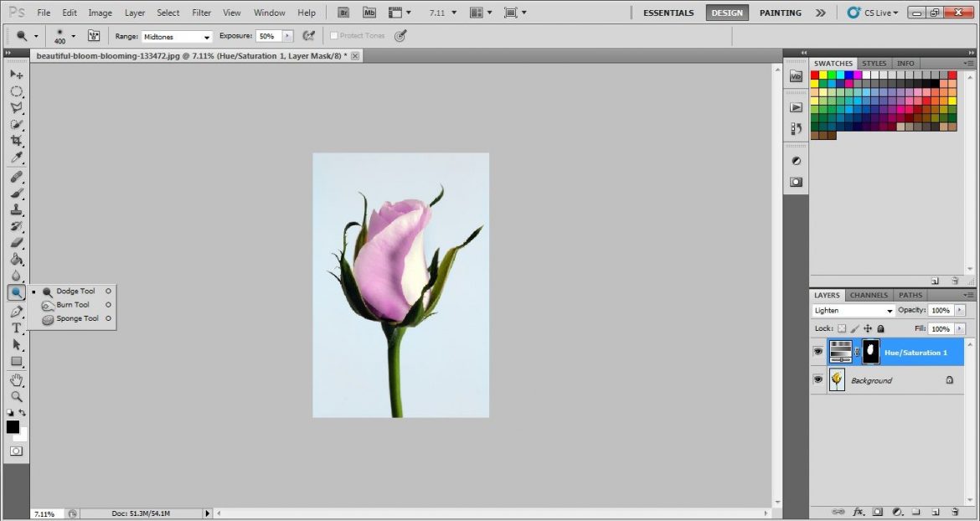Image resolution: width=980 pixels, height=521 pixels.
Task: Select the History Brush tool
Action: (x=16, y=226)
